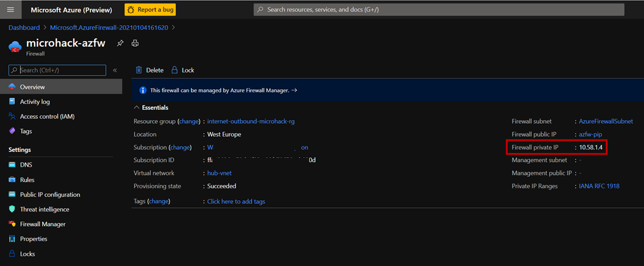
Task: Open the IANA RFC 1918 link
Action: [x=599, y=186]
